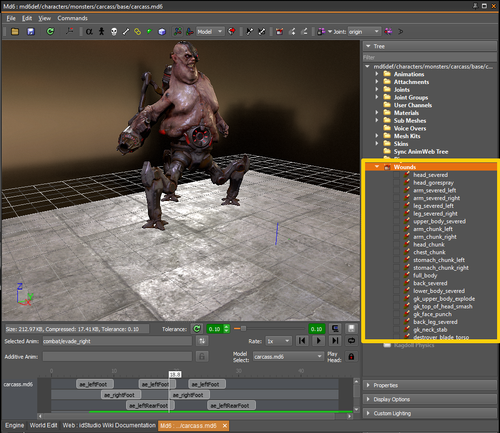Image resolution: width=500 pixels, height=433 pixels.
Task: Toggle head_severed wound checkbox
Action: coord(396,175)
